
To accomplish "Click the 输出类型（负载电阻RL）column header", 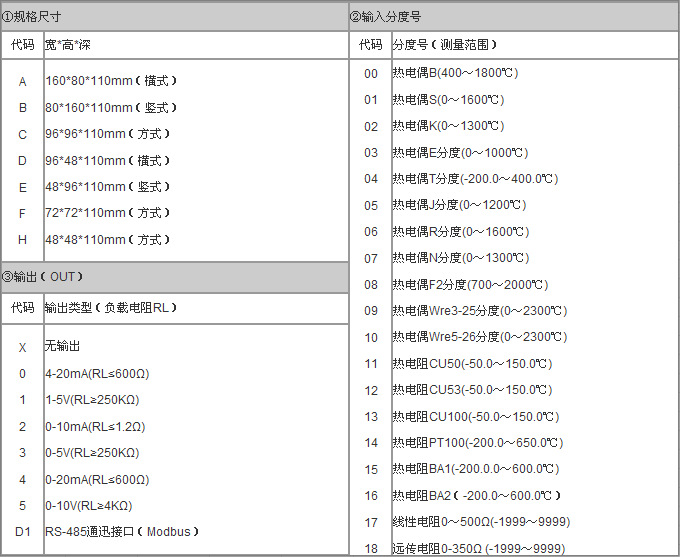I will tap(111, 308).
